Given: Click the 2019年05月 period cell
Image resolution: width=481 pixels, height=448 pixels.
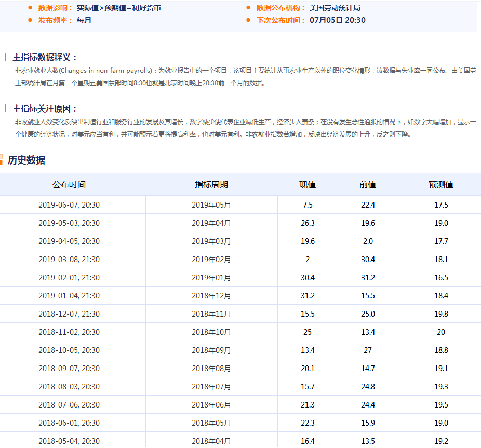Looking at the screenshot, I should pyautogui.click(x=211, y=205).
